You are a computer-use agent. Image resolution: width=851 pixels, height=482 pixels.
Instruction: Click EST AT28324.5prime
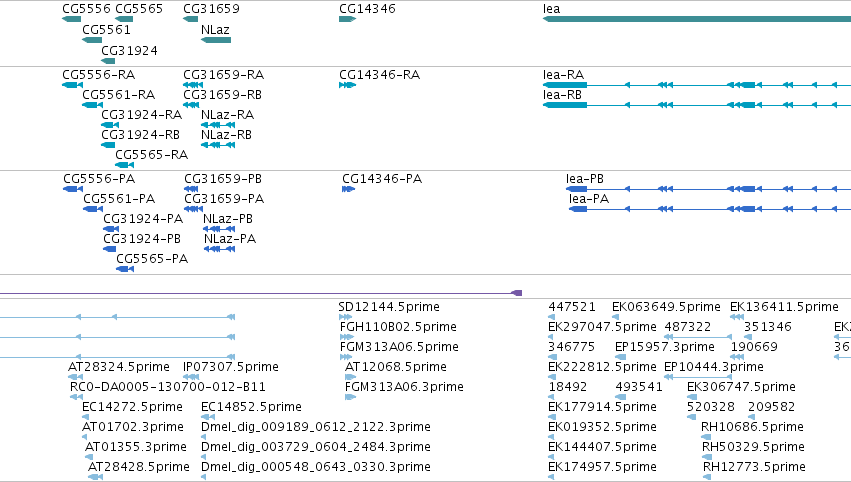tap(119, 366)
